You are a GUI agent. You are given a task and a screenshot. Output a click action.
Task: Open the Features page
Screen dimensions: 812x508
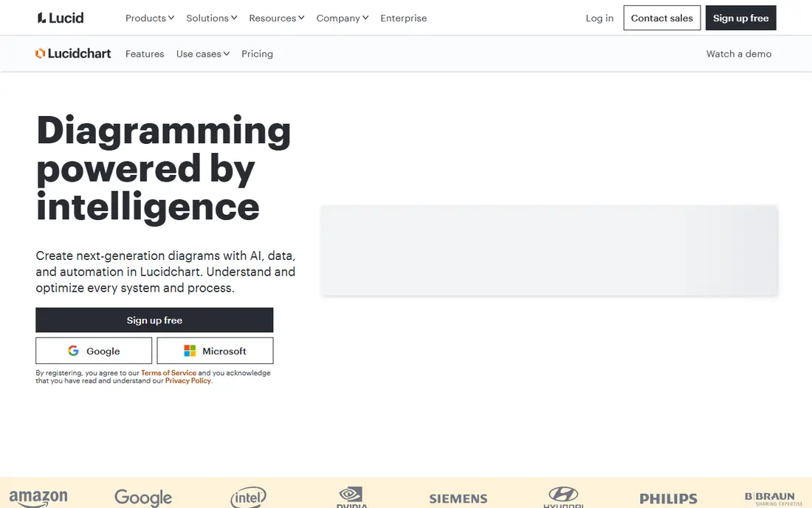pyautogui.click(x=145, y=54)
